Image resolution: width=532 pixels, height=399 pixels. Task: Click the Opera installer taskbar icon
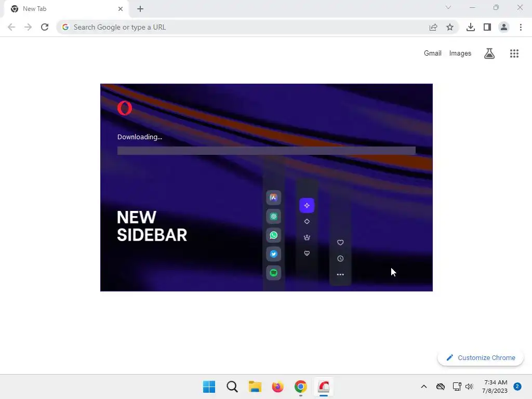coord(324,387)
